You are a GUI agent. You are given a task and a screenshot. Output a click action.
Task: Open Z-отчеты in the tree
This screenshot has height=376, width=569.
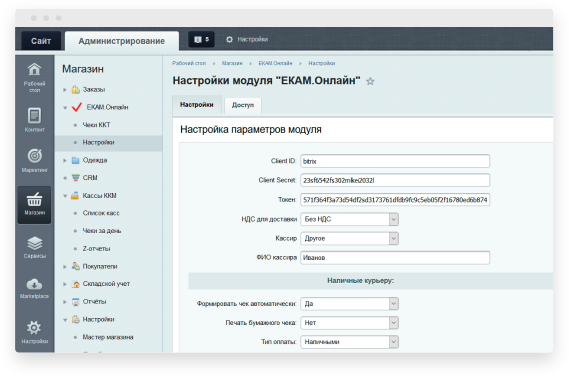[96, 249]
